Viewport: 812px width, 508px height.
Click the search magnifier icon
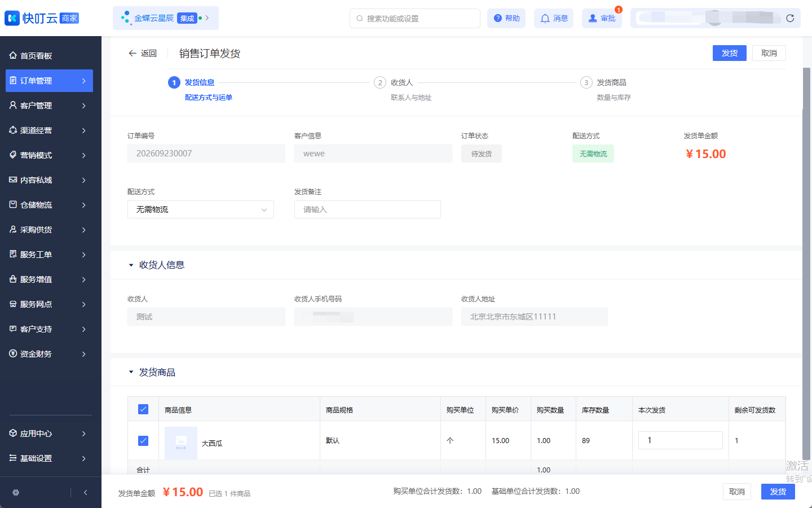[x=359, y=18]
